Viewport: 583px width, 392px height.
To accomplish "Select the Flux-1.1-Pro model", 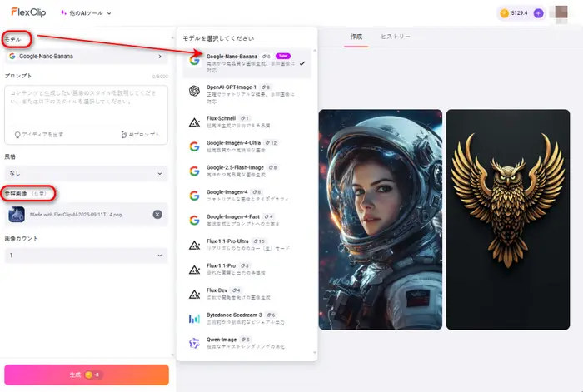I will pyautogui.click(x=247, y=269).
